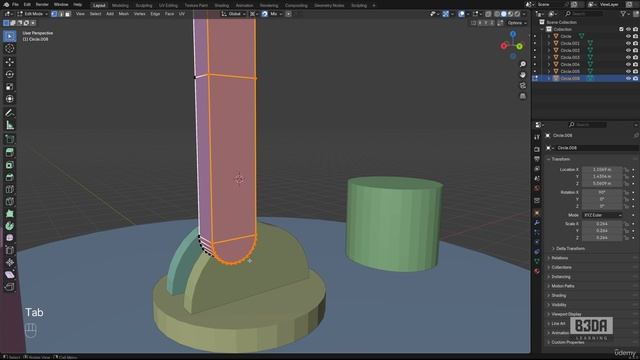The width and height of the screenshot is (640, 360).
Task: Toggle Collection exclude checkbox in outliner
Action: (621, 29)
